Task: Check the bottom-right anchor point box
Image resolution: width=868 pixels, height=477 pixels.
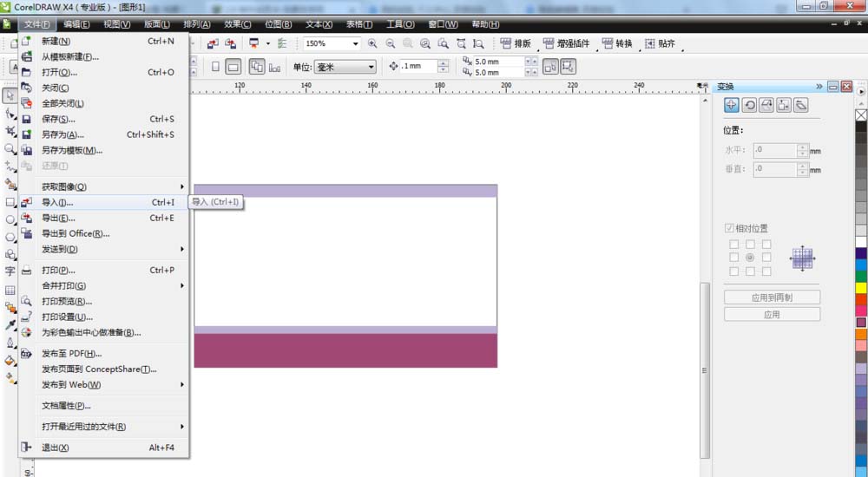Action: click(x=766, y=271)
